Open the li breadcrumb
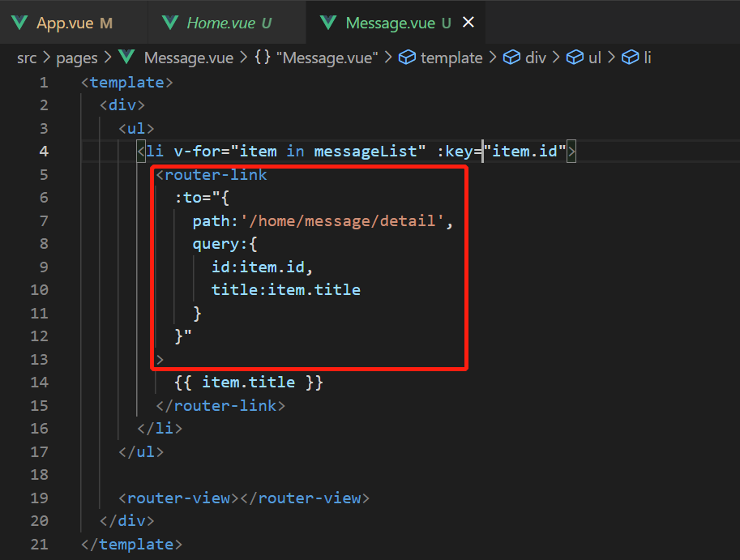 (648, 58)
